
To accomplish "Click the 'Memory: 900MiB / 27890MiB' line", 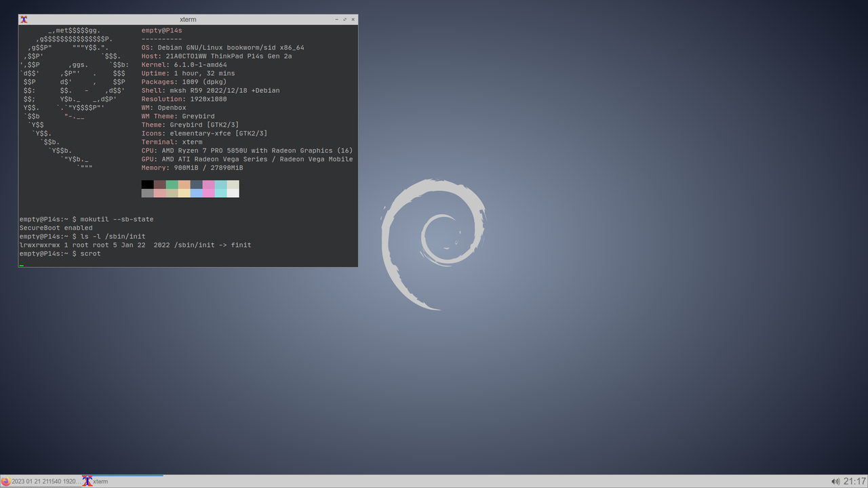I will coord(192,167).
